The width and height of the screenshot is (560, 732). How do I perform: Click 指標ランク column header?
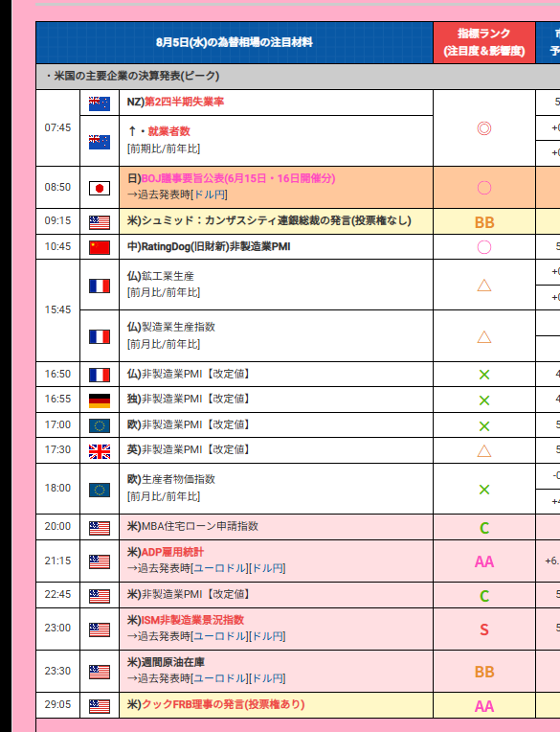tap(484, 42)
